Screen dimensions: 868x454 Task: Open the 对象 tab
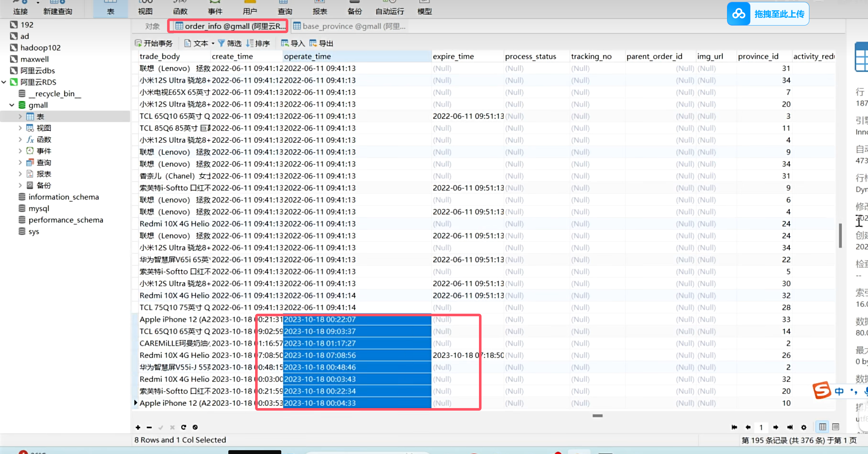(x=152, y=26)
